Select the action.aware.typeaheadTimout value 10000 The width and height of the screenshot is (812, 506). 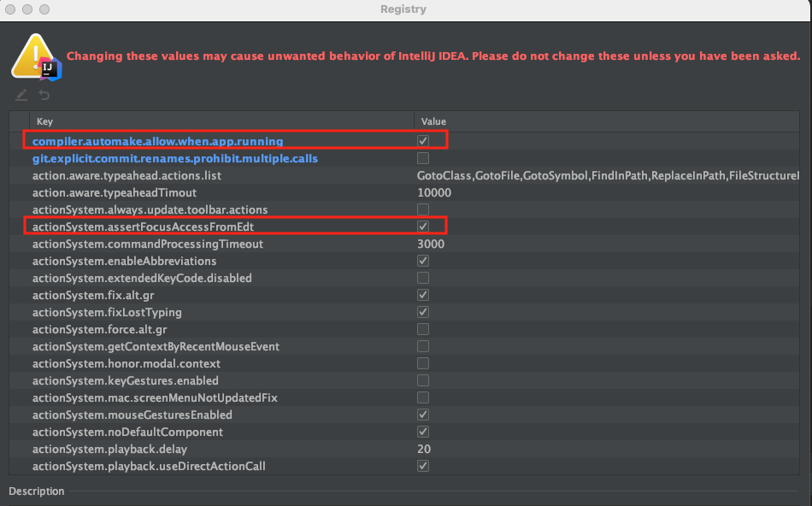(x=434, y=192)
